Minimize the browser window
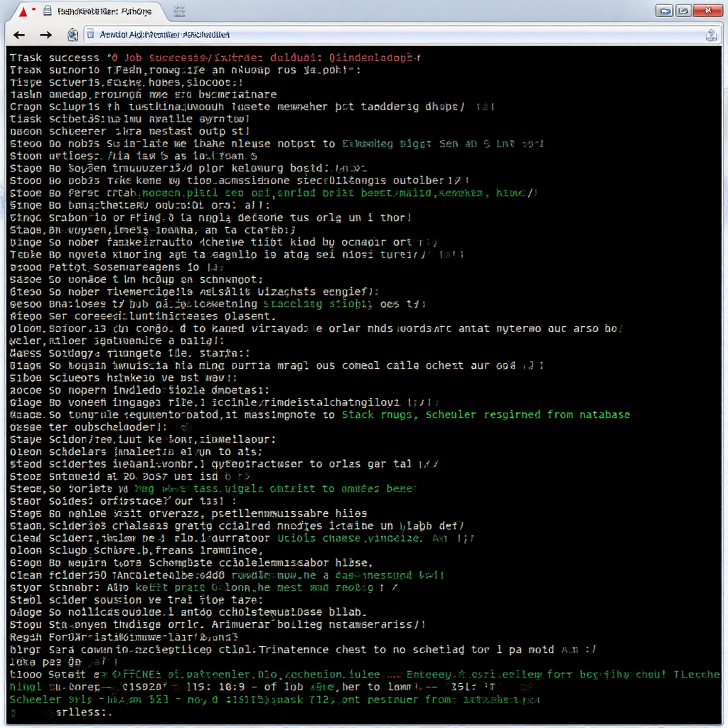The width and height of the screenshot is (728, 728). pyautogui.click(x=665, y=11)
